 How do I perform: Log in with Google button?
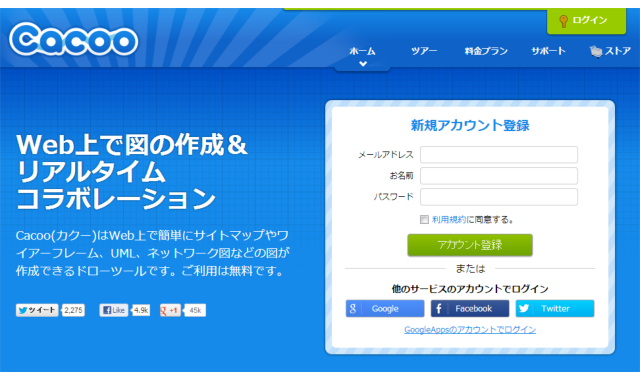tap(385, 309)
